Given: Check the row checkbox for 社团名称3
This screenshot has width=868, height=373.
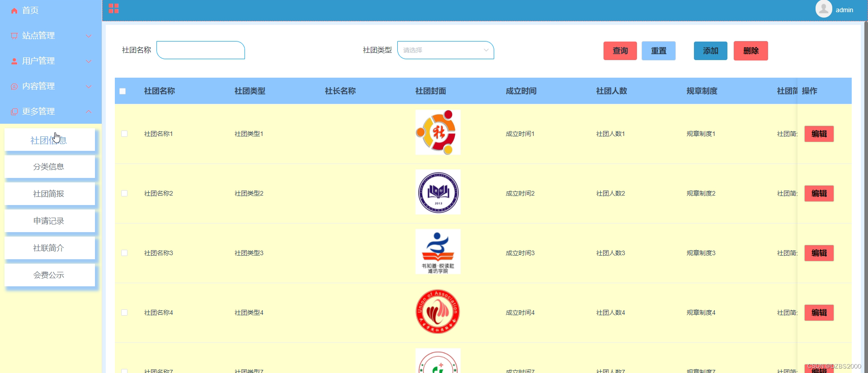Looking at the screenshot, I should [x=124, y=253].
